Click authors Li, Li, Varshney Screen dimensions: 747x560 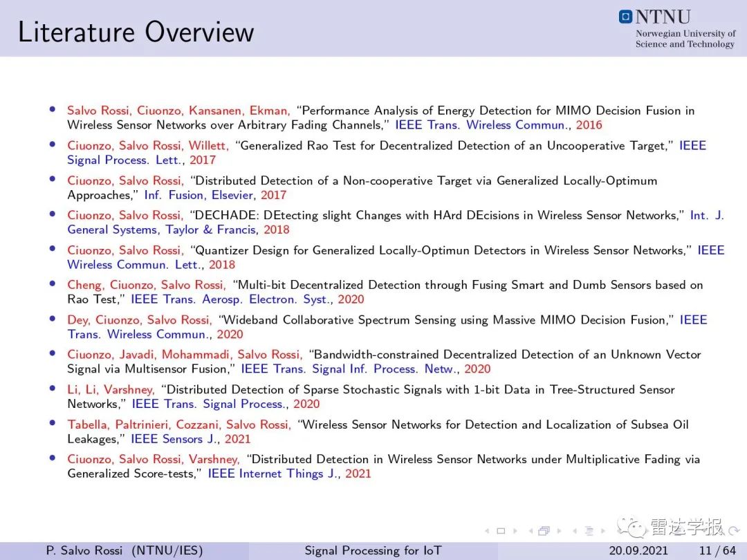pos(111,389)
